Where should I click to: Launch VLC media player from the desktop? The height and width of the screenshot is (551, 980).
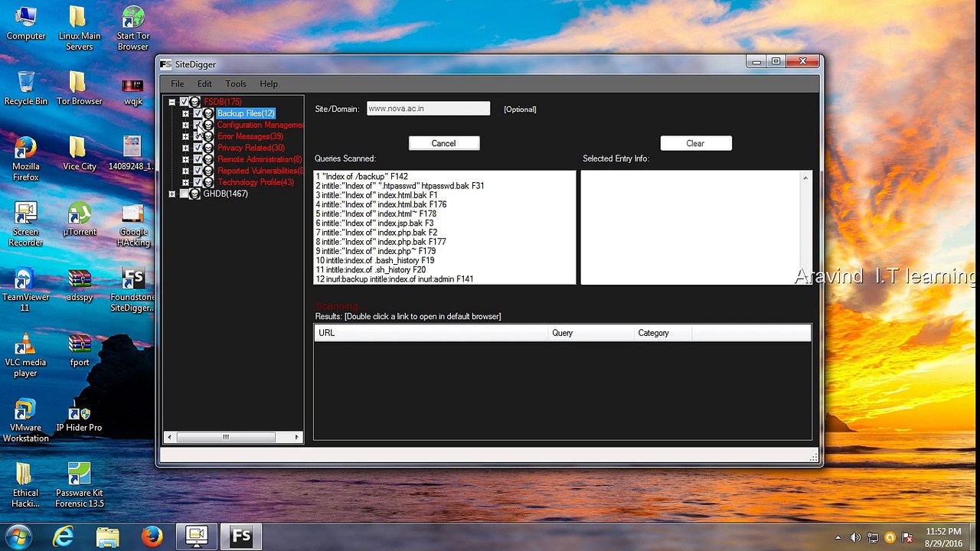tap(26, 355)
